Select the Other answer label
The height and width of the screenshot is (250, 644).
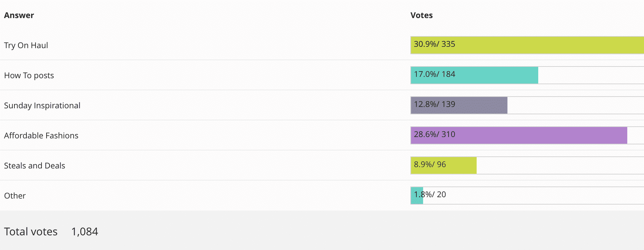point(15,196)
